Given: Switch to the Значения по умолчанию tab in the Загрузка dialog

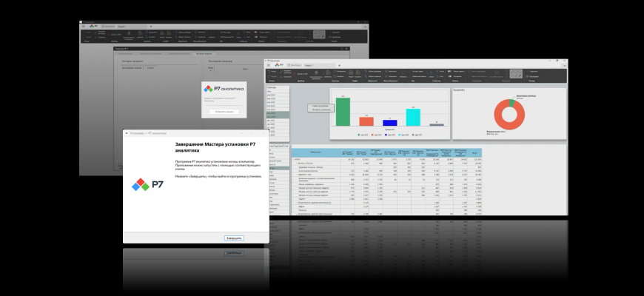Looking at the screenshot, I should [x=151, y=54].
